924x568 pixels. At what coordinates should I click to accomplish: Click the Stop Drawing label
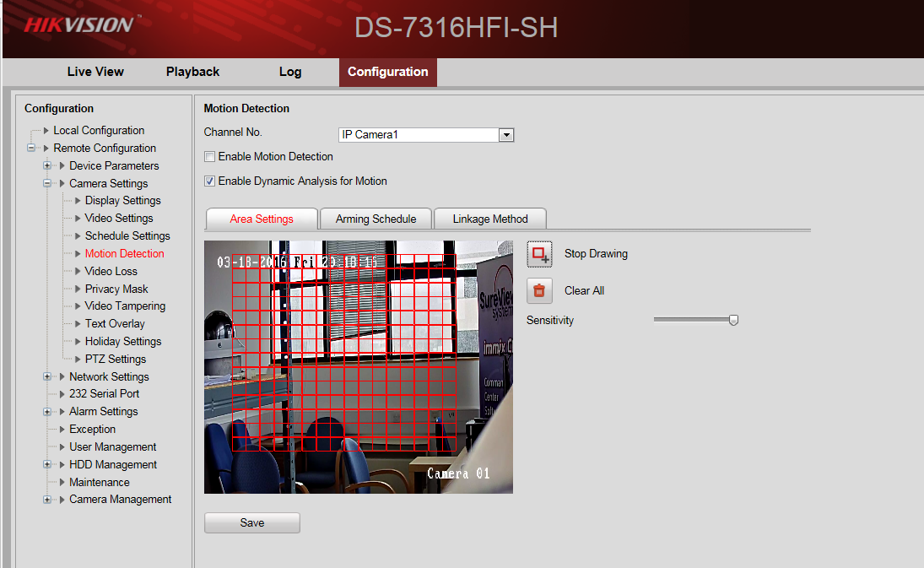(596, 254)
